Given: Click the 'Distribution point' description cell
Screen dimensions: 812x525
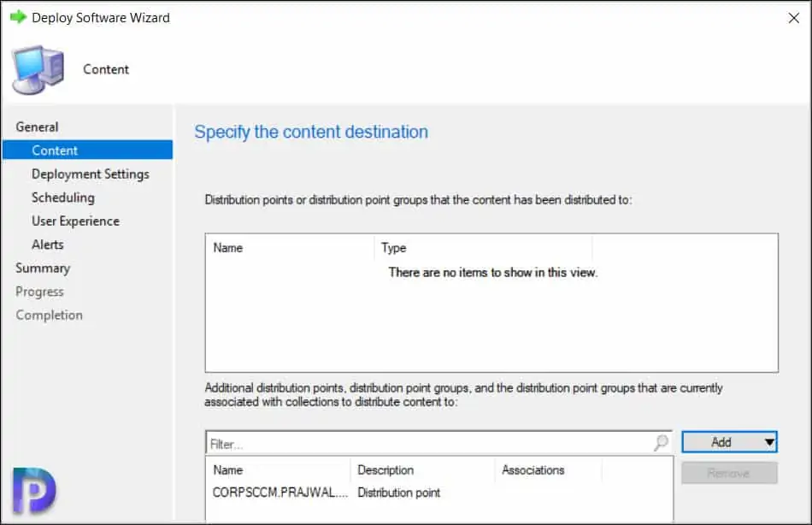Looking at the screenshot, I should click(399, 493).
